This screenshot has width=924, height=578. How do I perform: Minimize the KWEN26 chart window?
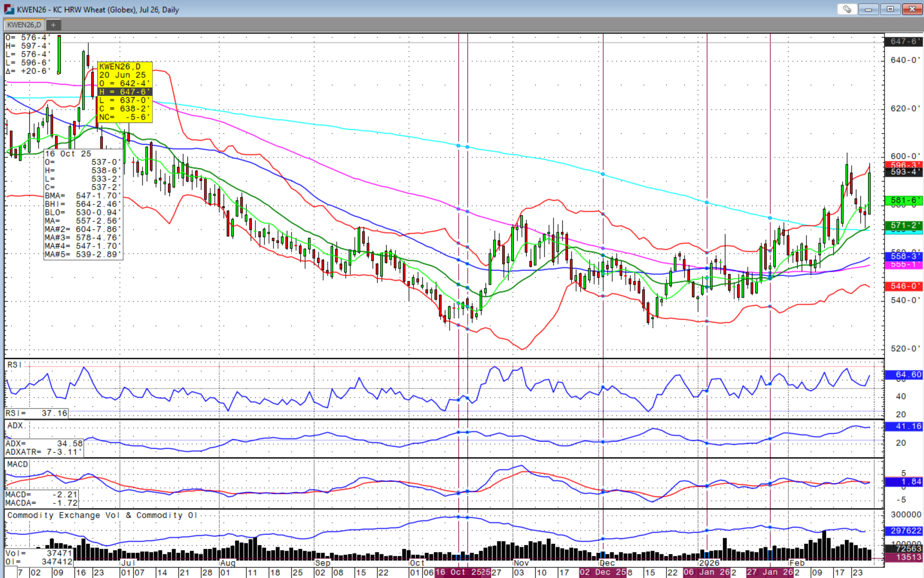pyautogui.click(x=868, y=9)
